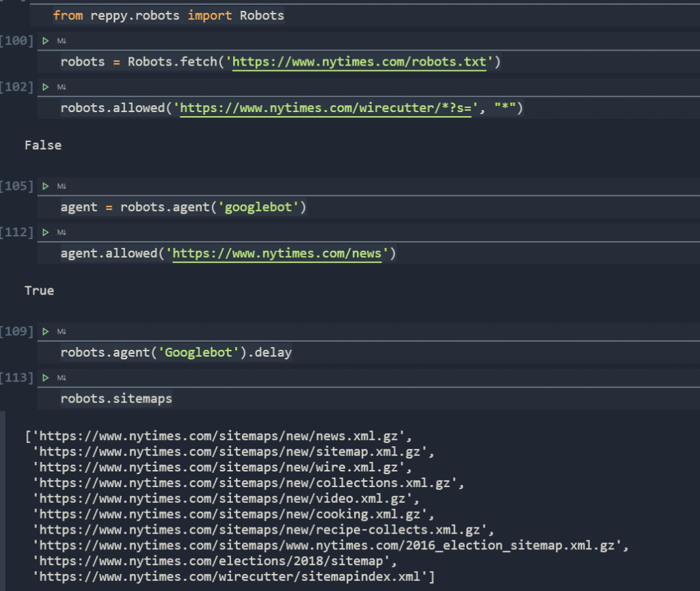Click the collections.xml.gz output line
The height and width of the screenshot is (591, 700).
coord(249,483)
